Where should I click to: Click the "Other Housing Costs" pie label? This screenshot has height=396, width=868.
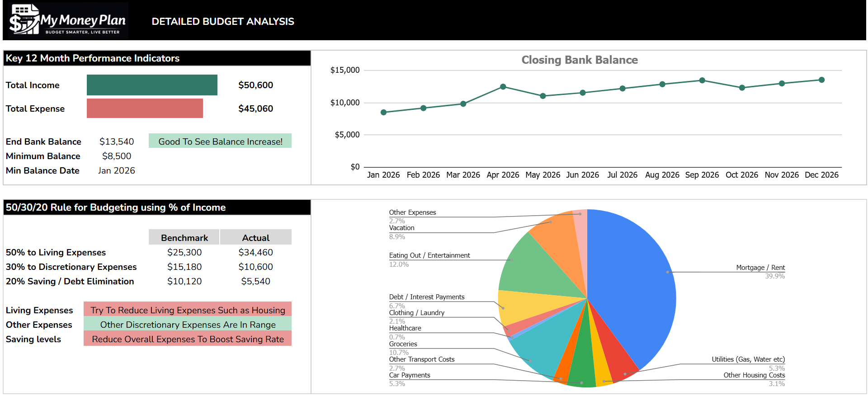click(x=754, y=375)
